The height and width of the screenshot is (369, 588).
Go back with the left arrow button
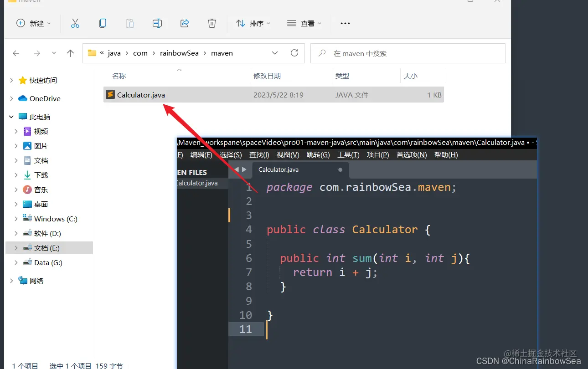click(x=16, y=53)
